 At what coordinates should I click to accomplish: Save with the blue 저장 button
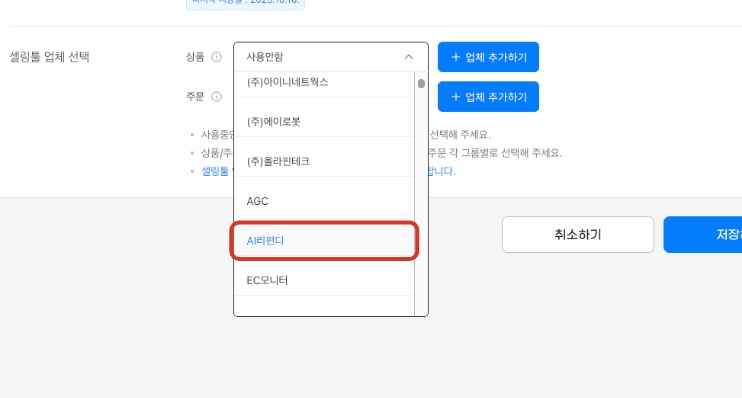703,234
